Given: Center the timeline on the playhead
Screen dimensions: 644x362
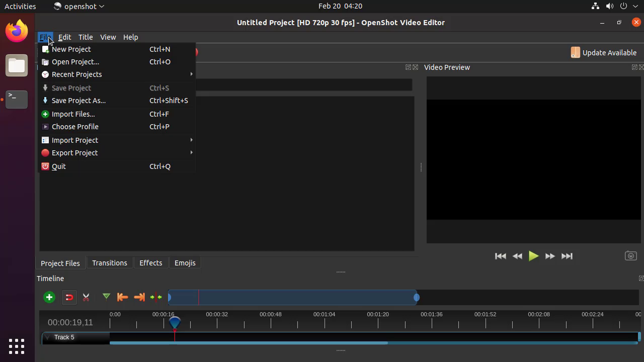Looking at the screenshot, I should [x=156, y=297].
